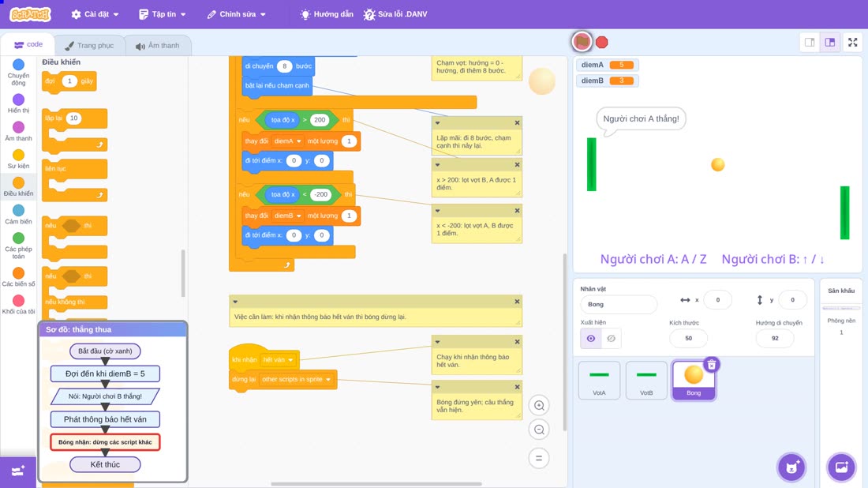Close the 'x < -200' comment note
868x488 pixels.
click(x=517, y=211)
